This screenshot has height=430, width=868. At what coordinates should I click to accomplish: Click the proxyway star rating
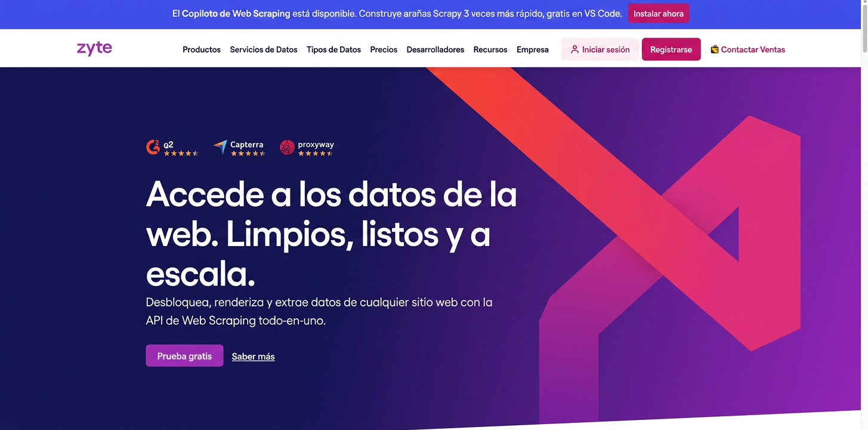(x=315, y=153)
